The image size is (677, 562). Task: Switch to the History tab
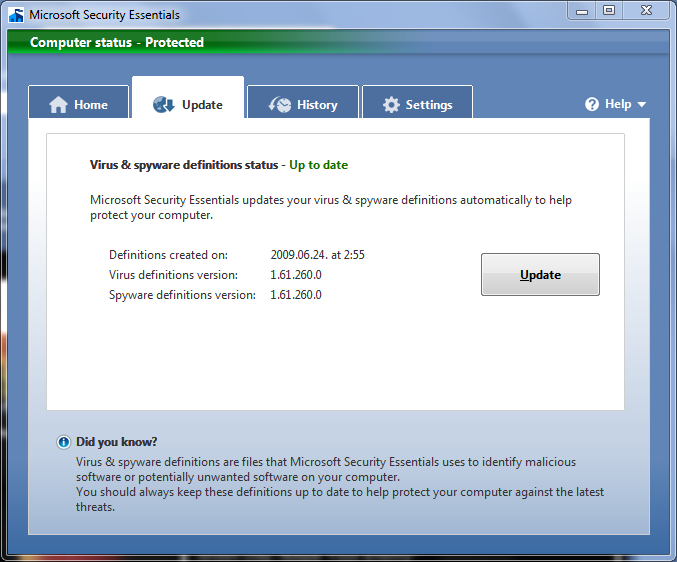click(303, 102)
